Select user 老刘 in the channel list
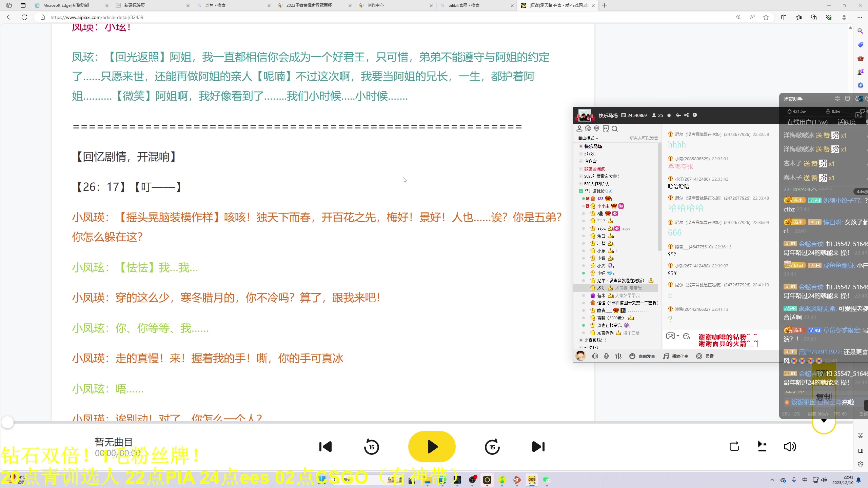 pyautogui.click(x=601, y=288)
